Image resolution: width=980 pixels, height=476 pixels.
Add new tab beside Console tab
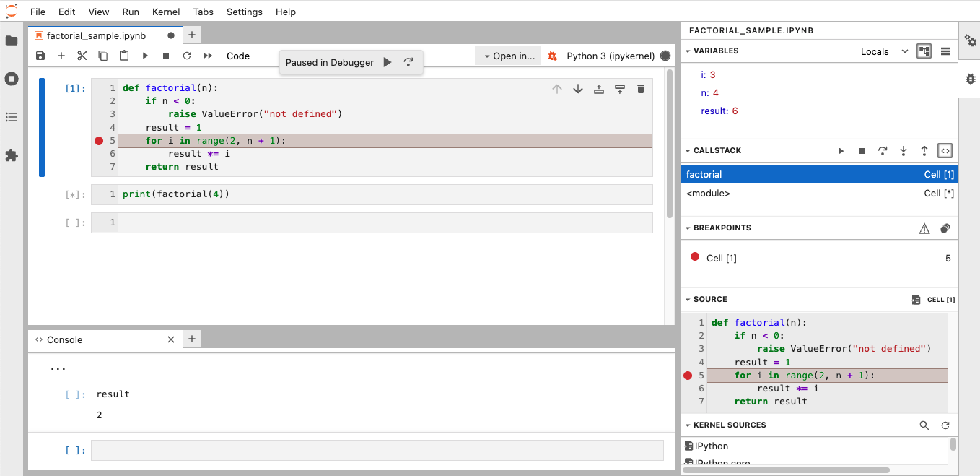[x=192, y=339]
